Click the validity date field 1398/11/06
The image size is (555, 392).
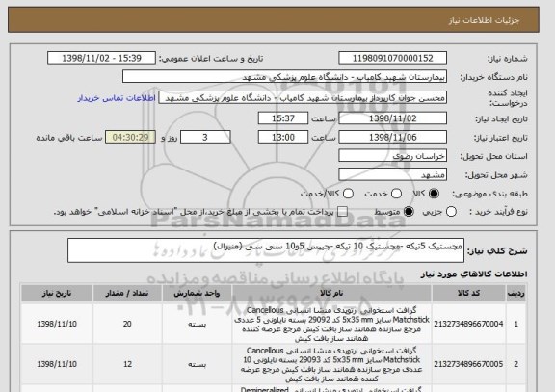(392, 138)
